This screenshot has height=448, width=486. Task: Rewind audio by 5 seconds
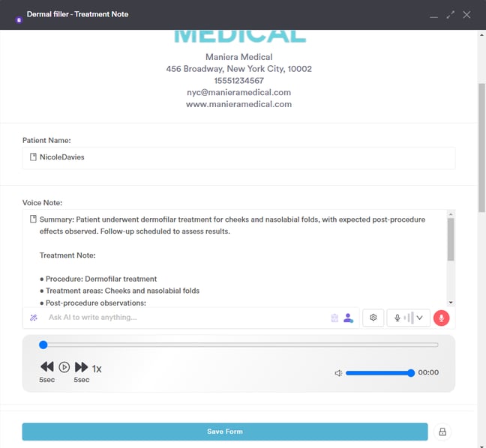[47, 367]
